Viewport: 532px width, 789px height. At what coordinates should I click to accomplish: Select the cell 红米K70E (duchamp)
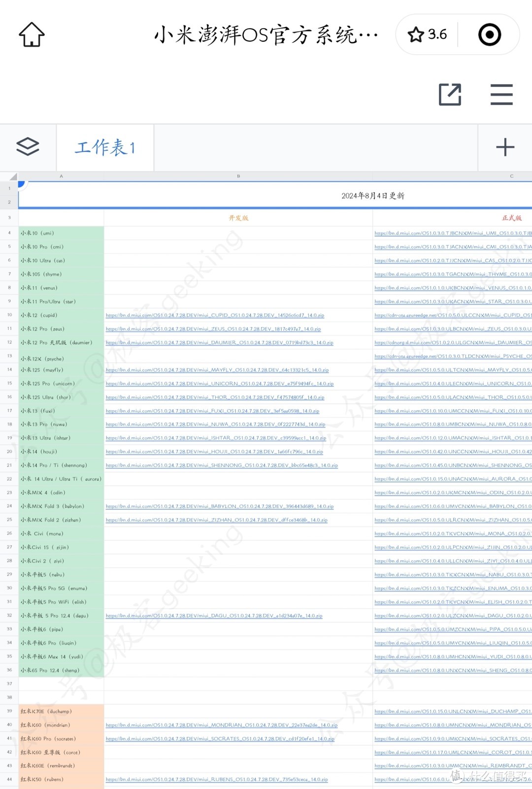61,712
